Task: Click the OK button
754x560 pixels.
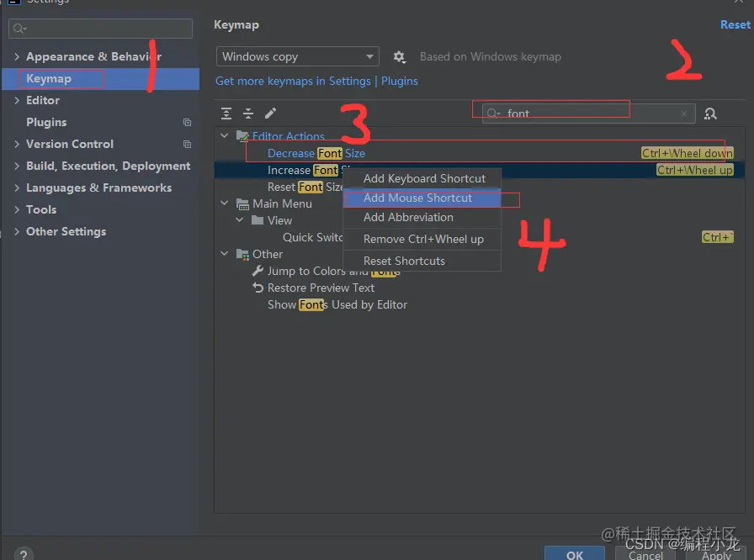Action: [x=575, y=554]
